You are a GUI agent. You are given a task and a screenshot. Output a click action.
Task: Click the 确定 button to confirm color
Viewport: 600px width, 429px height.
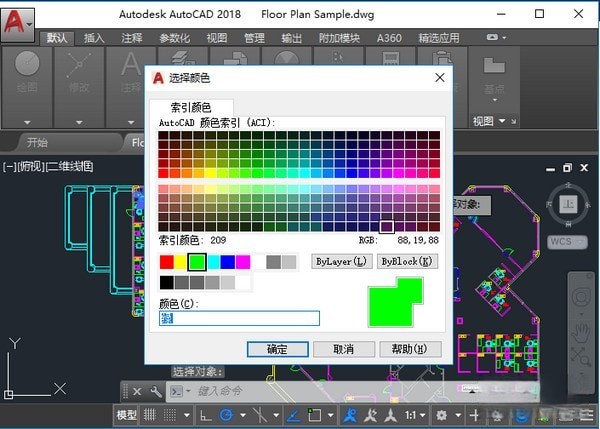coord(277,349)
